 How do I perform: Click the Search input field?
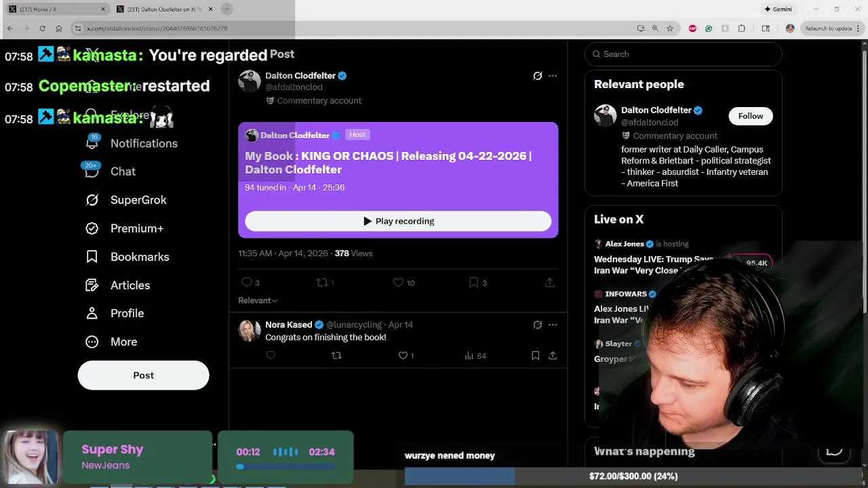pos(683,54)
